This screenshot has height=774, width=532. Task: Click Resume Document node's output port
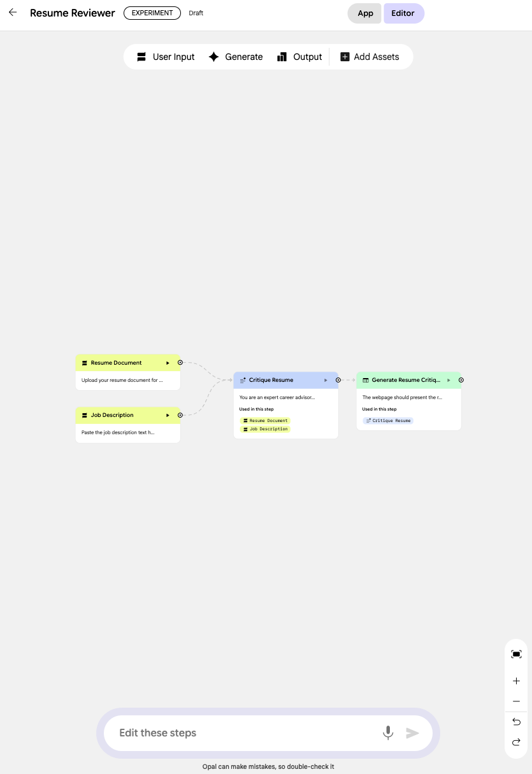180,363
